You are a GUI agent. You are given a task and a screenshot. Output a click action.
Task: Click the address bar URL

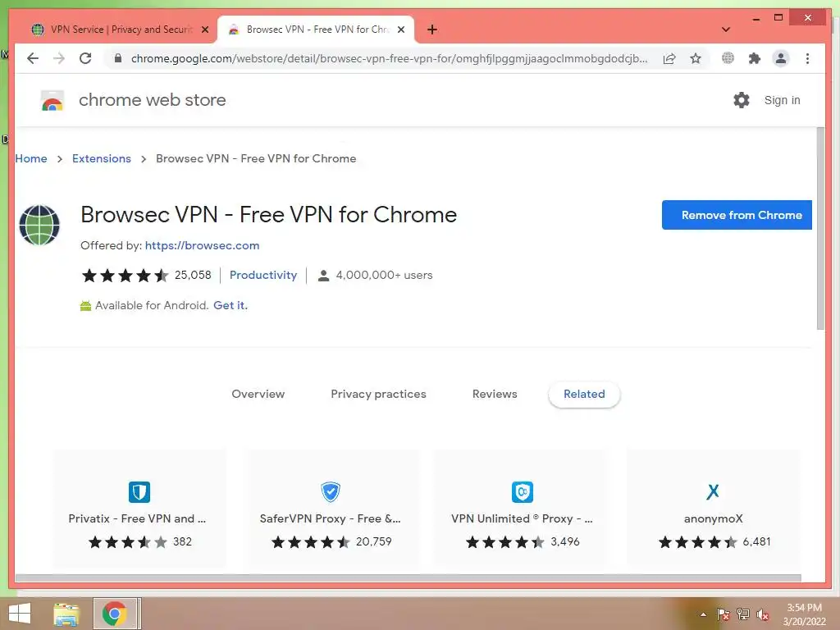(389, 58)
